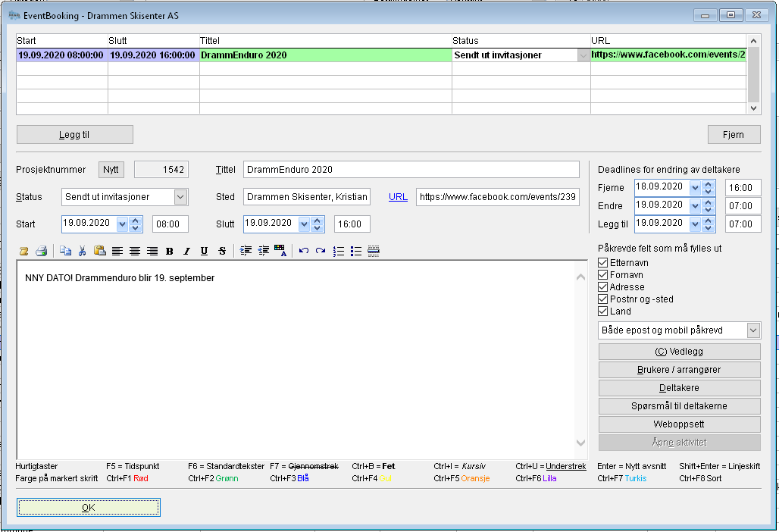The width and height of the screenshot is (779, 532).
Task: Confirm with the OK button
Action: point(89,508)
